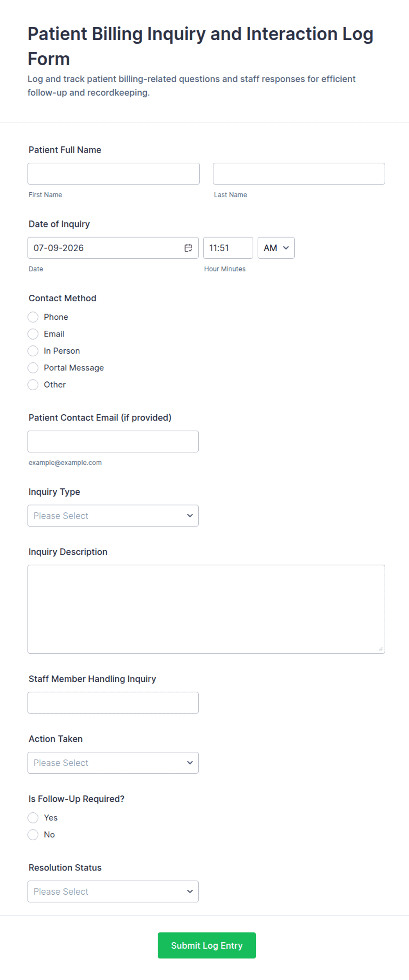Click into the Last Name field
Screen dimensions: 409x980
(x=299, y=174)
